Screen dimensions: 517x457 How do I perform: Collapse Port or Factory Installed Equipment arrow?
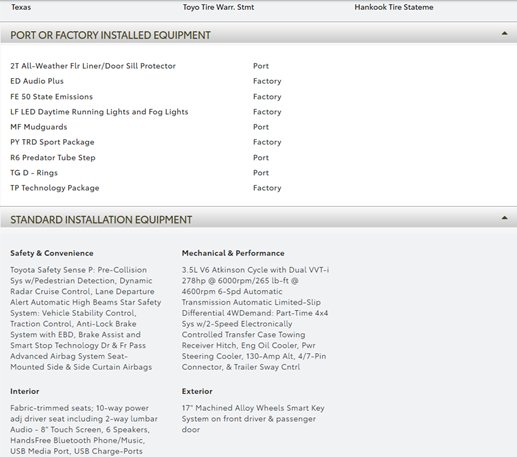pyautogui.click(x=504, y=34)
